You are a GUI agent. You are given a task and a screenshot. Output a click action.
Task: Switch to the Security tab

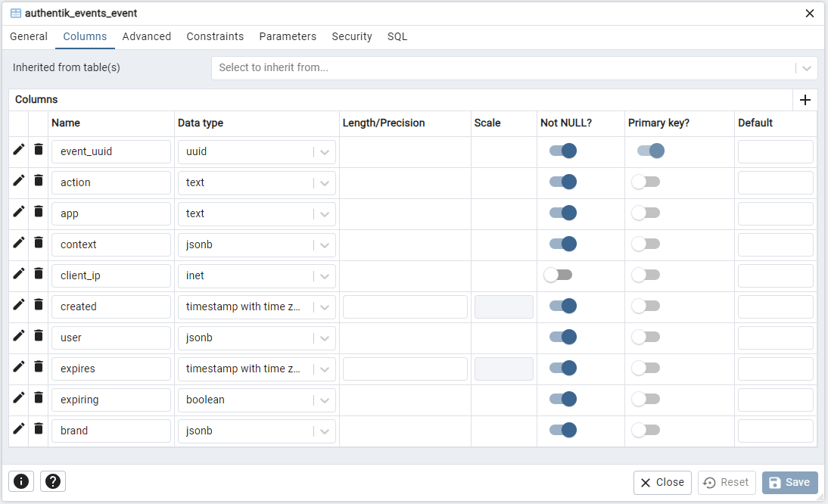tap(352, 36)
